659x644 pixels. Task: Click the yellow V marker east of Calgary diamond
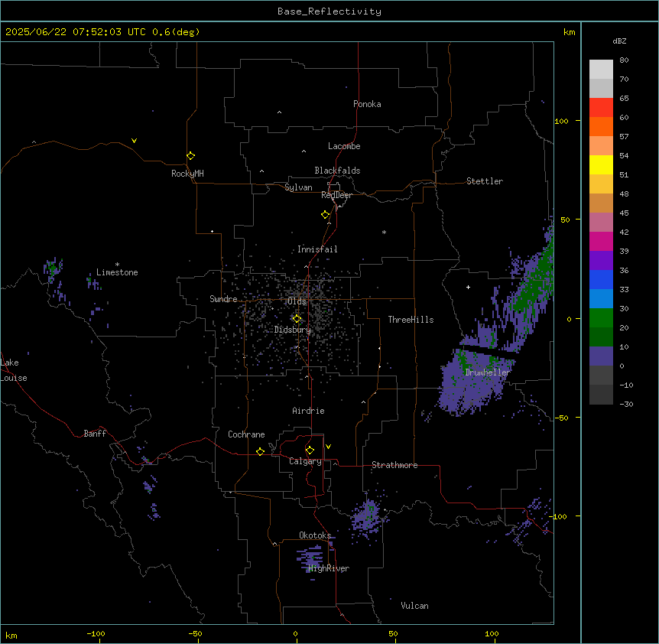tap(328, 447)
